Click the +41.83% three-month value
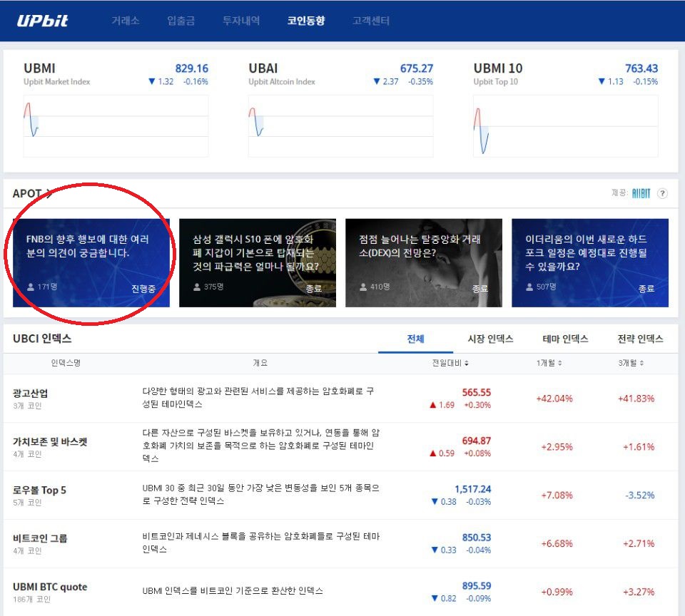The width and height of the screenshot is (685, 616). pyautogui.click(x=636, y=399)
